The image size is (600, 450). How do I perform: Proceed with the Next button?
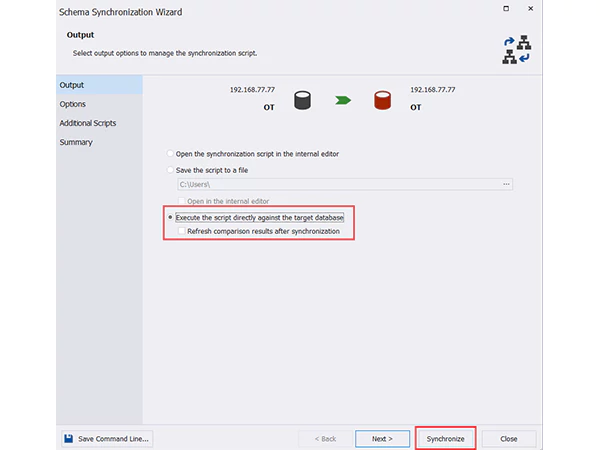(382, 439)
